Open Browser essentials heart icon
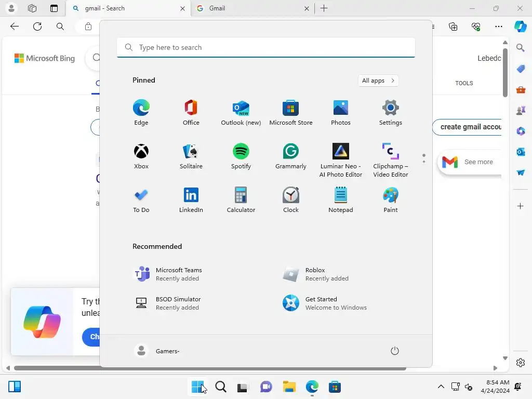This screenshot has height=399, width=532. tap(476, 26)
